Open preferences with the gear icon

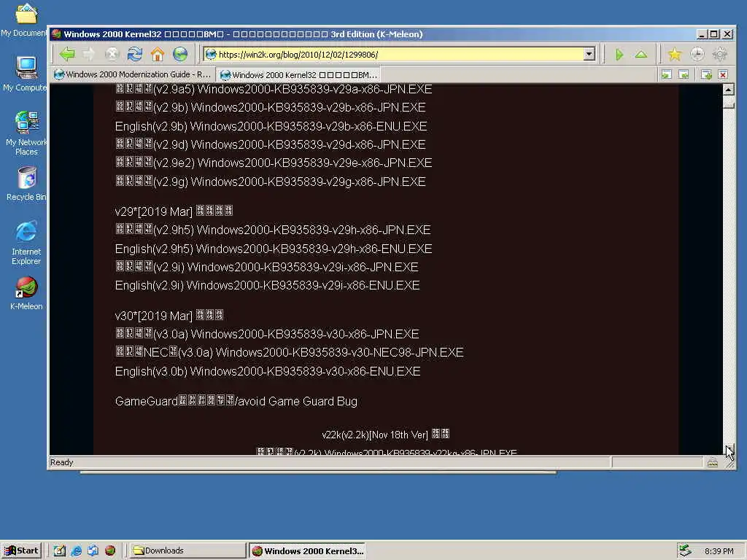click(x=719, y=54)
